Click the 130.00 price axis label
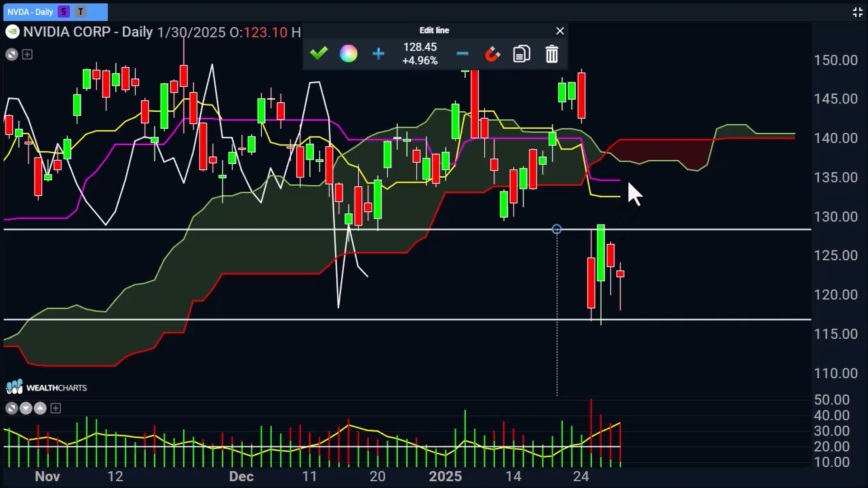This screenshot has height=488, width=868. 835,217
